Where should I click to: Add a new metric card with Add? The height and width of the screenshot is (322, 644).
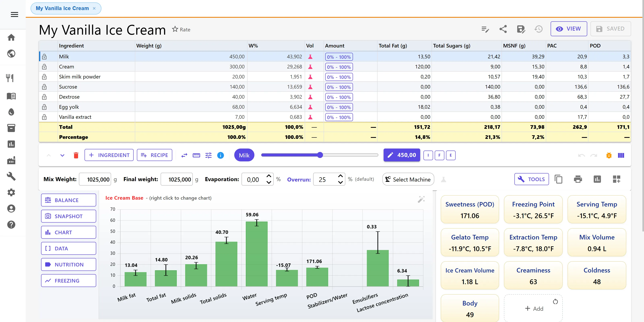pyautogui.click(x=534, y=309)
